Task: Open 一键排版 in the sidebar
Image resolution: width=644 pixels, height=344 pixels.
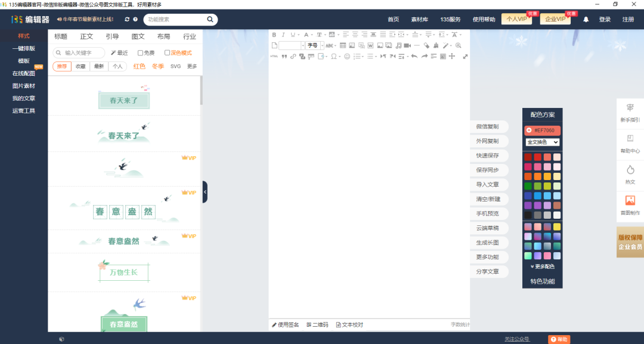Action: click(x=24, y=48)
